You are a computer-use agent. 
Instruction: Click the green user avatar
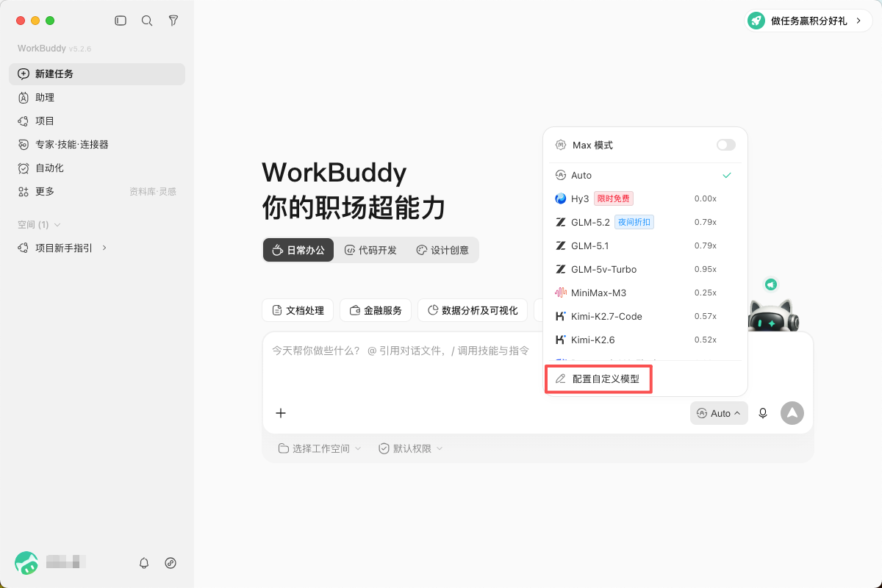tap(26, 563)
